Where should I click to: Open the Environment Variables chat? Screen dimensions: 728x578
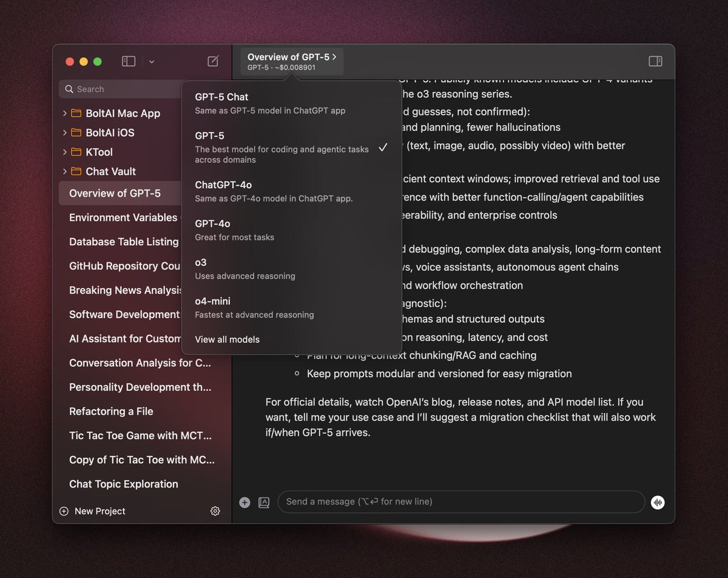coord(123,217)
